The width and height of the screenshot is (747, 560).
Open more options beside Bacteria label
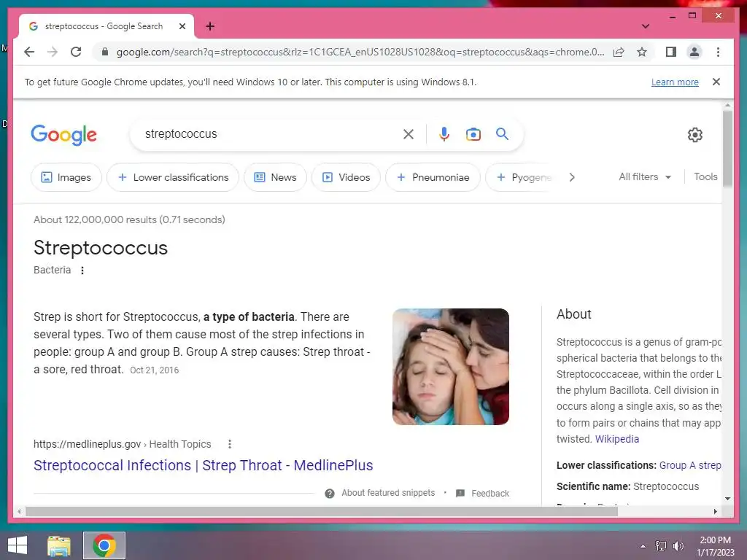(82, 271)
